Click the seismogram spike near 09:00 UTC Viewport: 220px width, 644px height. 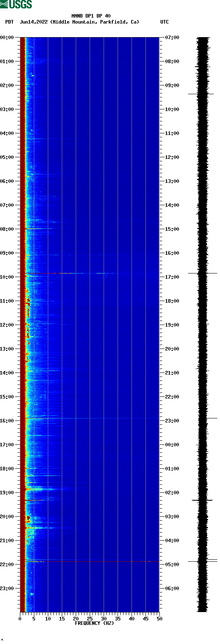pos(201,94)
